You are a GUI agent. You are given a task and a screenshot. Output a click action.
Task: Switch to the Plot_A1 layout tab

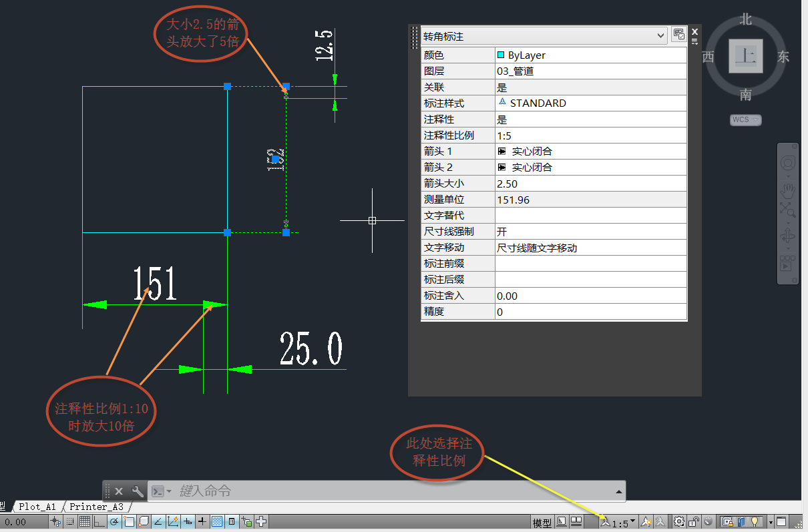tap(37, 506)
